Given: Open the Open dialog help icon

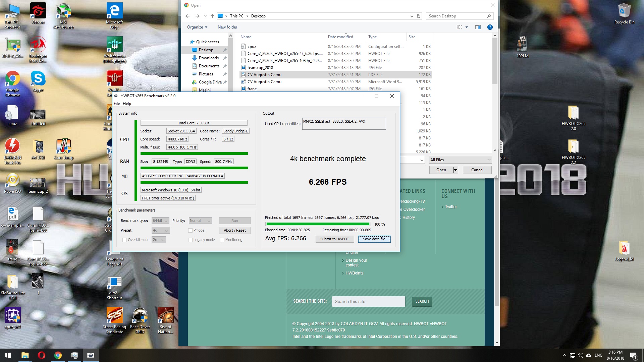Looking at the screenshot, I should click(490, 27).
